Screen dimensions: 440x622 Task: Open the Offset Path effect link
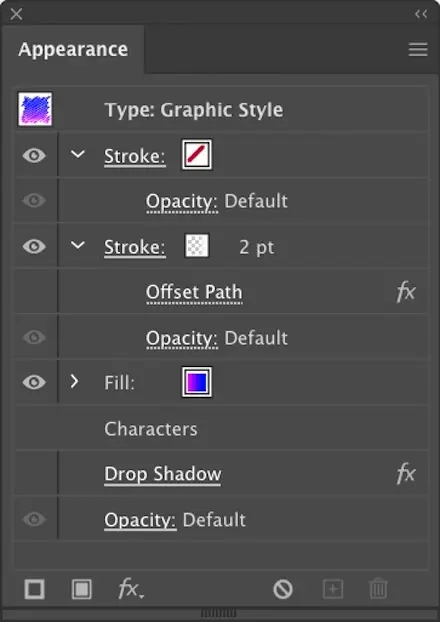(194, 293)
